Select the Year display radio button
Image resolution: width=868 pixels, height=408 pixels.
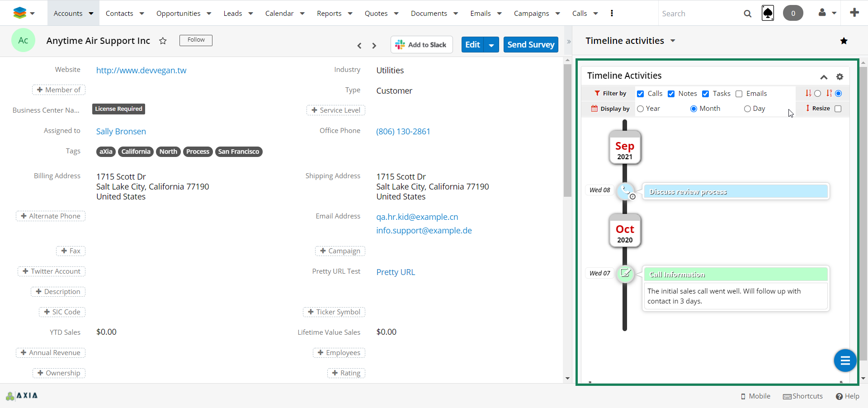click(641, 109)
